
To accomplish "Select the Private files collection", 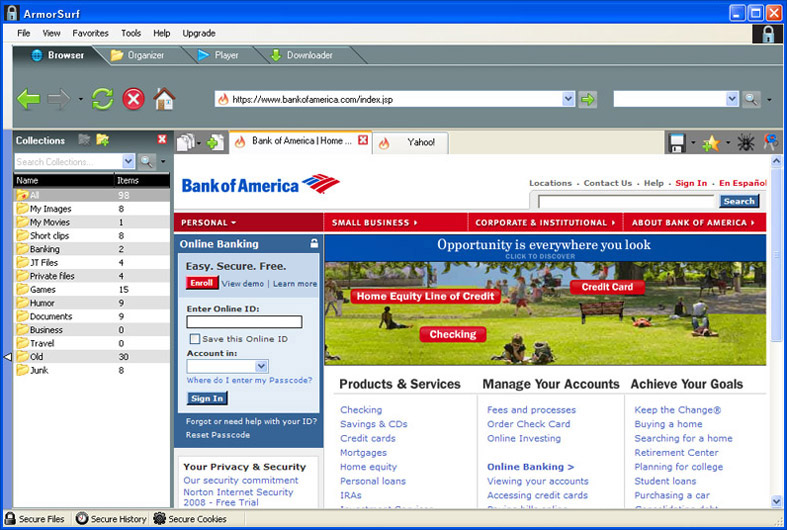I will click(x=91, y=276).
